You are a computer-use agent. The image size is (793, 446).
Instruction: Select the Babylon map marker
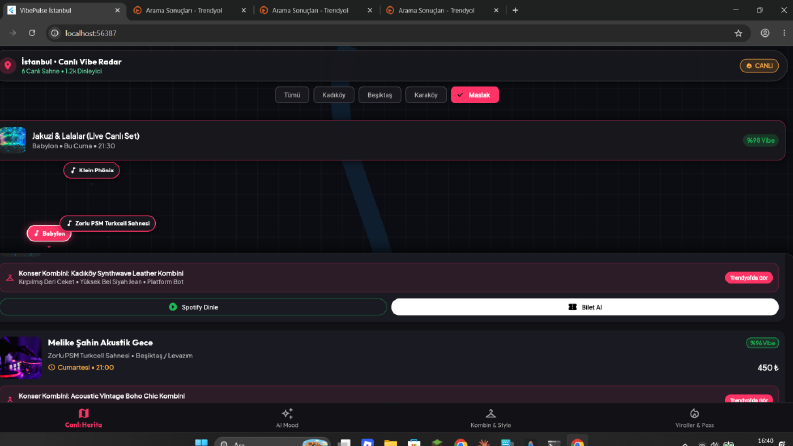click(49, 234)
